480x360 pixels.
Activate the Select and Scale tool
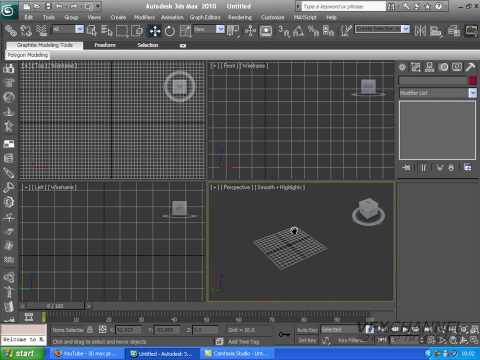pos(185,31)
